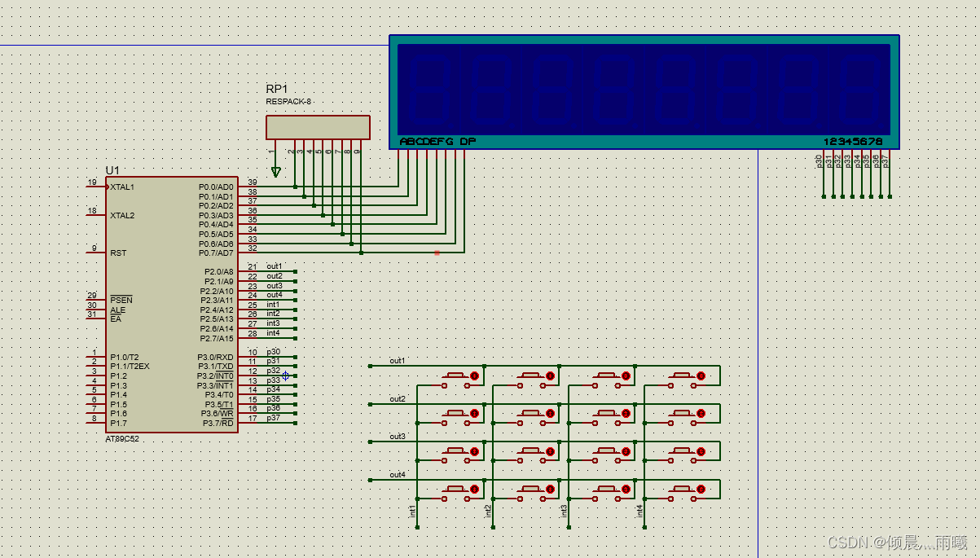Click the P1.1/T2EX pin label

tap(129, 367)
